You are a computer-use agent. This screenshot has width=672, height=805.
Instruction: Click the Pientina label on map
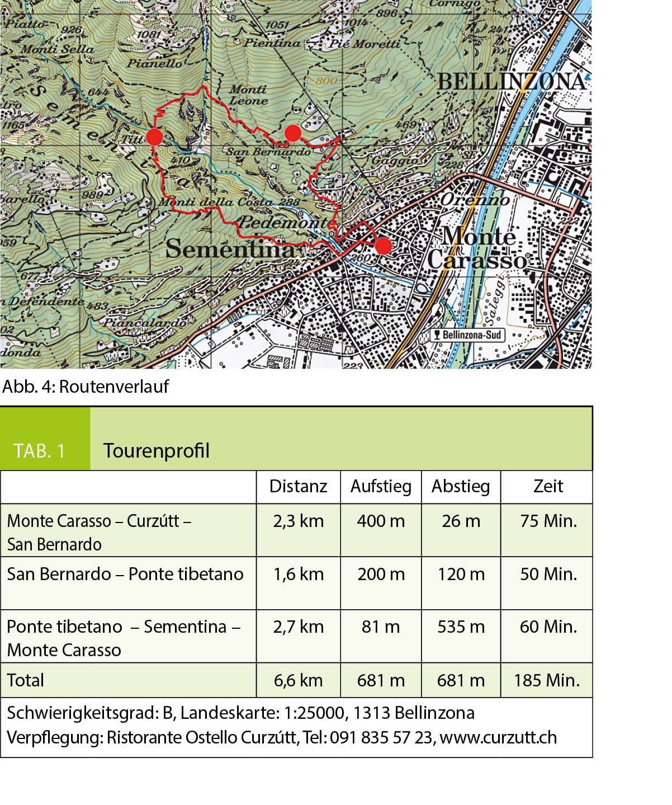tap(272, 43)
